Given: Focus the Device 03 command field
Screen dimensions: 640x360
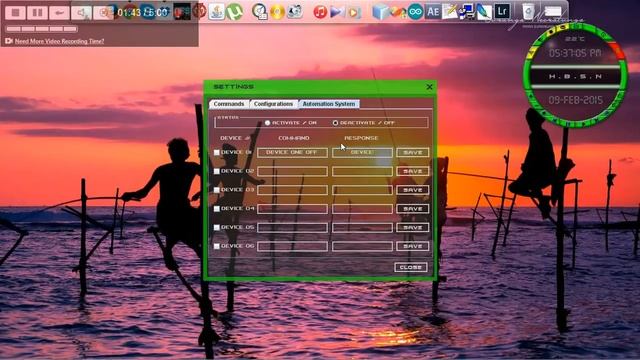Looking at the screenshot, I should tap(292, 190).
